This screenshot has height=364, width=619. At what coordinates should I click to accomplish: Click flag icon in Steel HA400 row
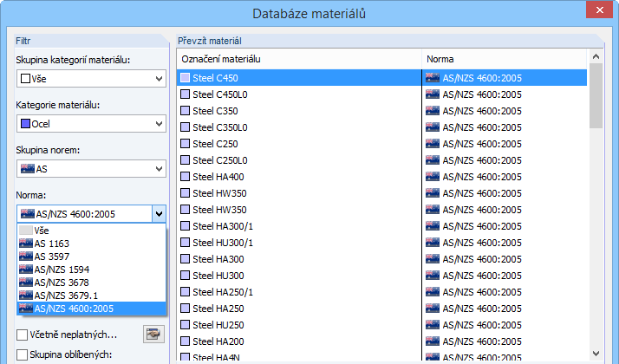[433, 177]
